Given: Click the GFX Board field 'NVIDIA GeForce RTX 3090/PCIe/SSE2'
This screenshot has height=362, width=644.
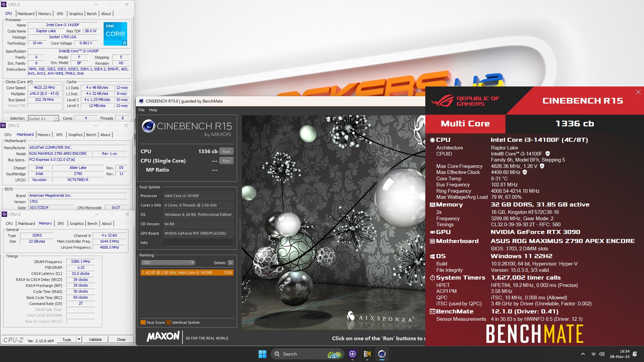Looking at the screenshot, I should pyautogui.click(x=198, y=233).
